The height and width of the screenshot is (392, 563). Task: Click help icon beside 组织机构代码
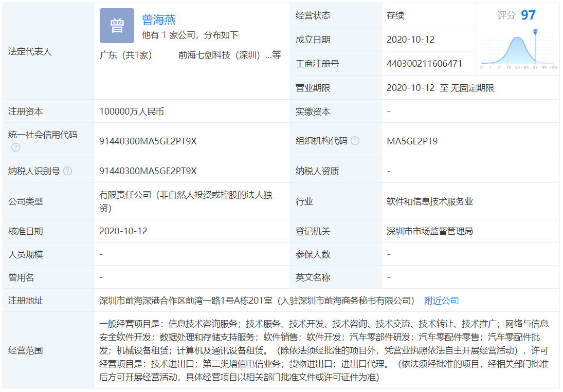355,141
